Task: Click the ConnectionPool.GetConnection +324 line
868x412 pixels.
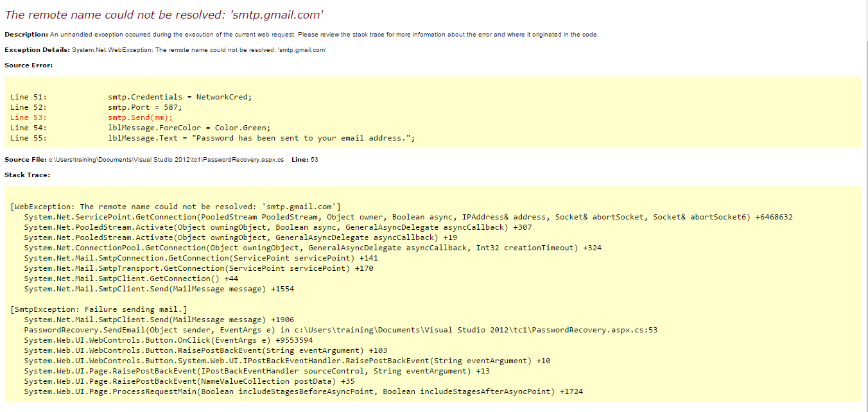Action: tap(313, 248)
